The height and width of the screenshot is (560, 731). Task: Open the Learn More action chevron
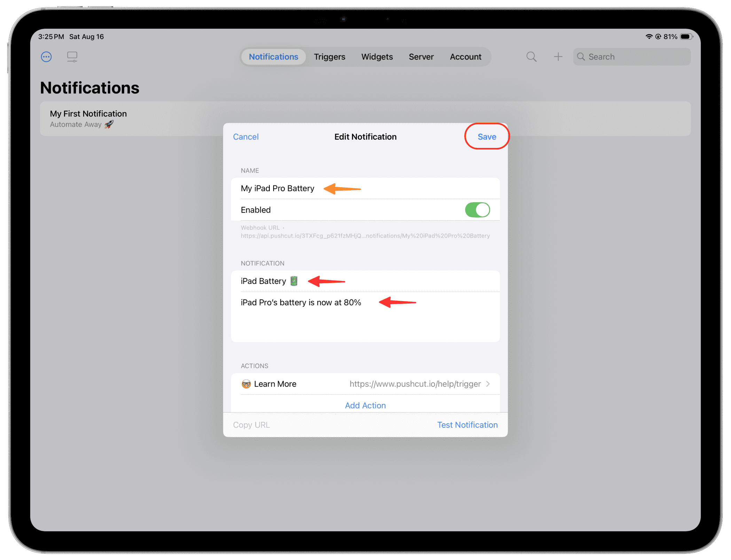click(488, 384)
